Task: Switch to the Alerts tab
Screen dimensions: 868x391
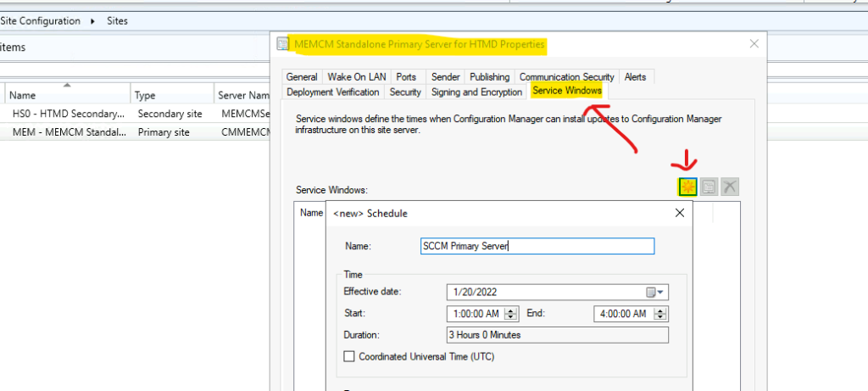Action: click(635, 77)
